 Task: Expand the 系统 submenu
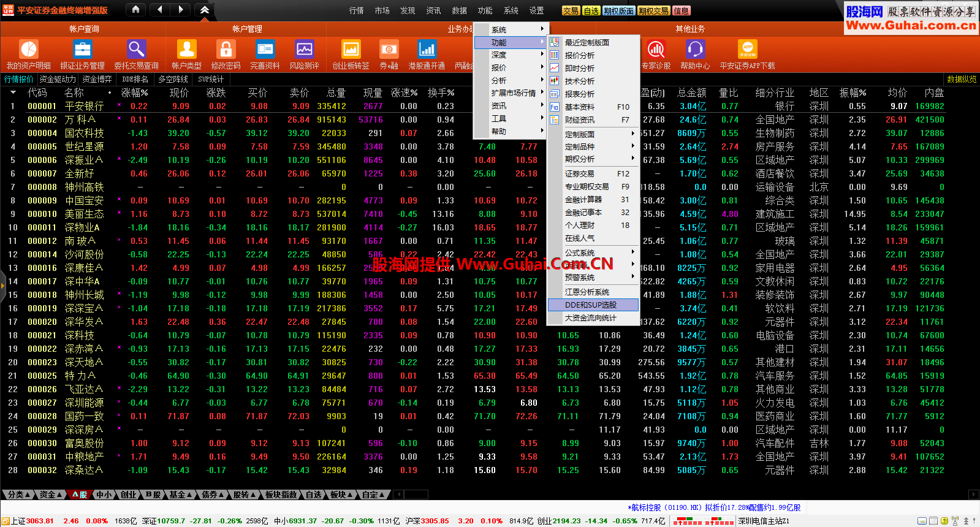coord(511,29)
